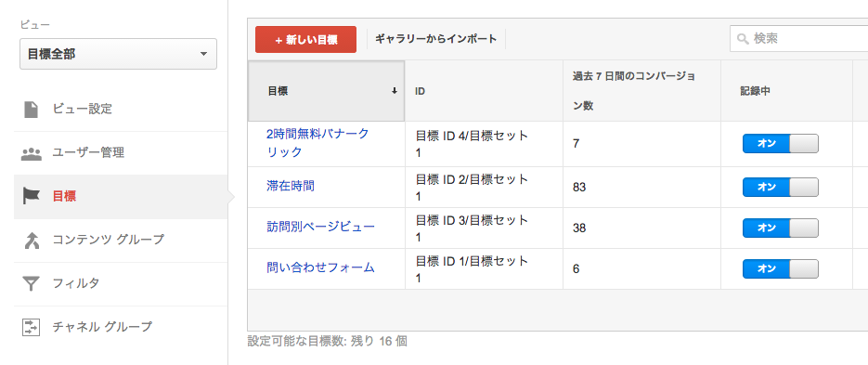The width and height of the screenshot is (868, 365).
Task: Toggle recording for 問い合わせフォーム goal
Action: point(780,268)
